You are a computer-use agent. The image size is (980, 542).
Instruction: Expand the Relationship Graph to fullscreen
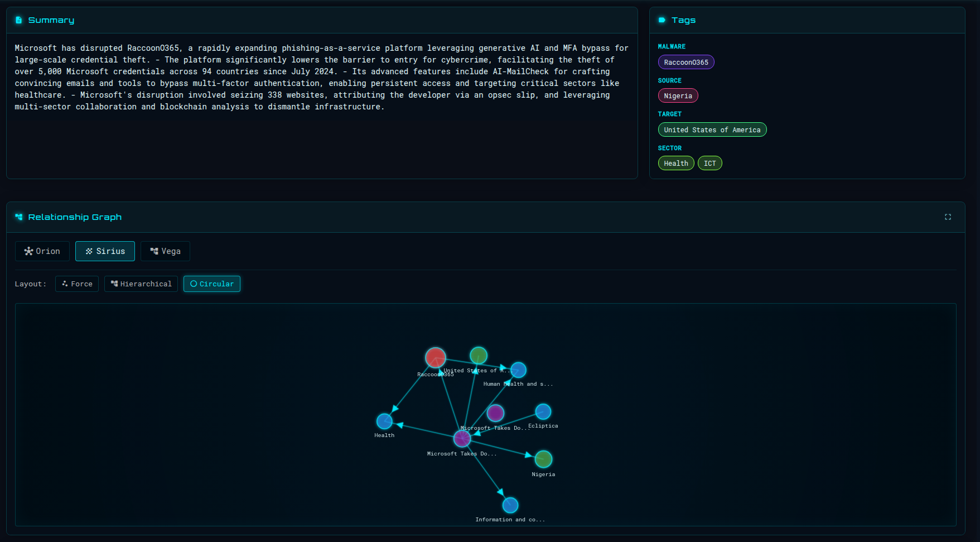(x=948, y=217)
